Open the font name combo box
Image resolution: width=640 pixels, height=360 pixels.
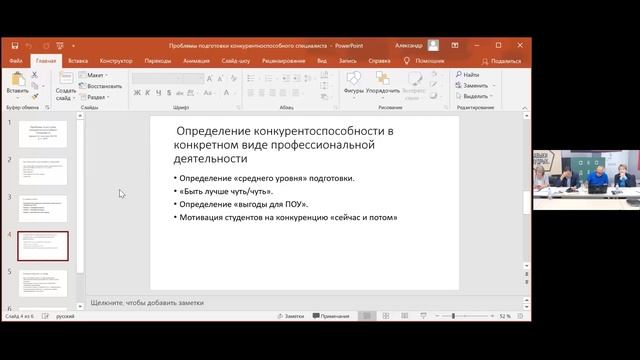coord(157,78)
